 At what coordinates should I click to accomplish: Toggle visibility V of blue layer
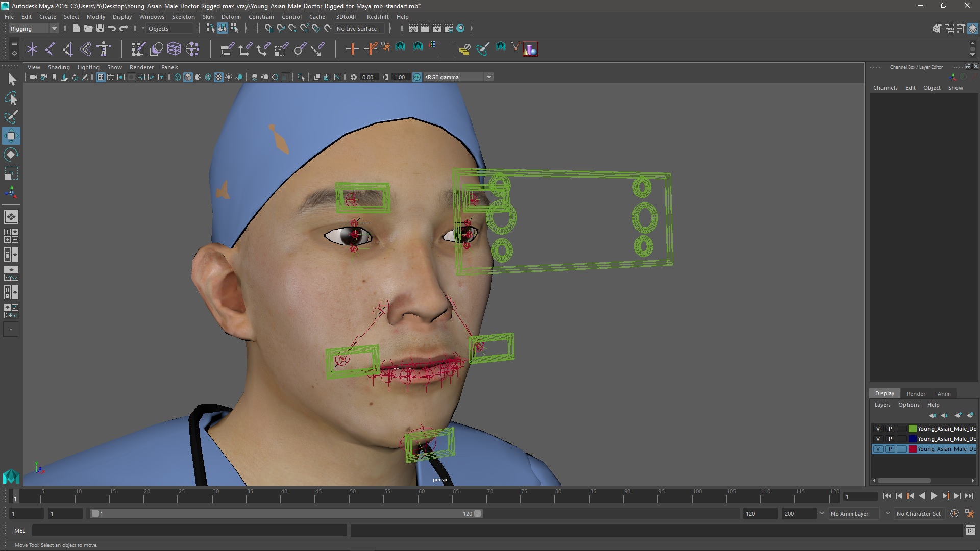coord(878,439)
